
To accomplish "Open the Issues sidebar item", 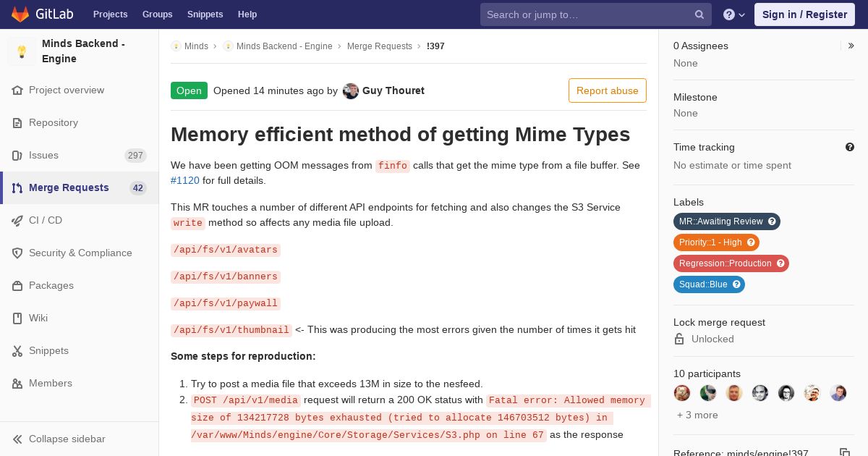I will pyautogui.click(x=80, y=155).
